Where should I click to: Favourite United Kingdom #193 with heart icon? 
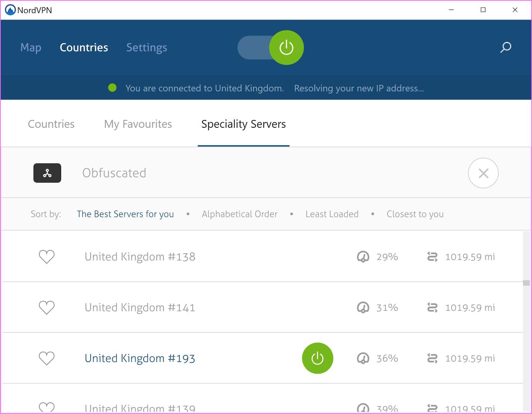coord(47,358)
